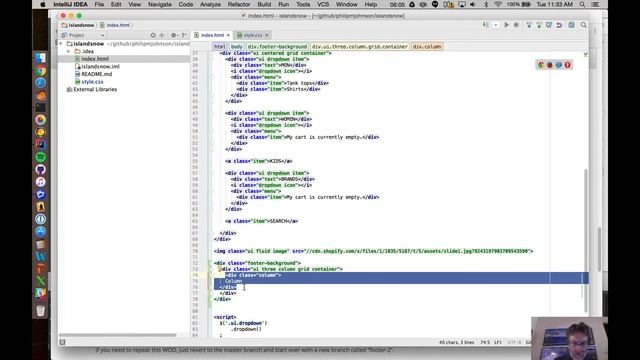Click the div.column breadcrumb
The width and height of the screenshot is (640, 360).
[x=427, y=47]
